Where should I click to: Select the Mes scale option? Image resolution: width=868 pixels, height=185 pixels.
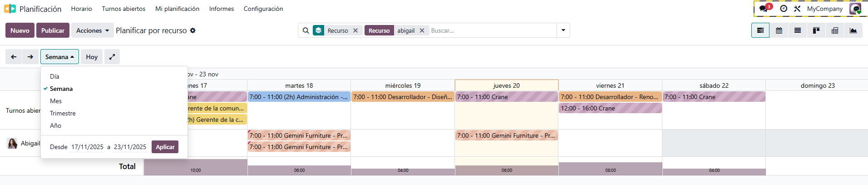[x=56, y=101]
